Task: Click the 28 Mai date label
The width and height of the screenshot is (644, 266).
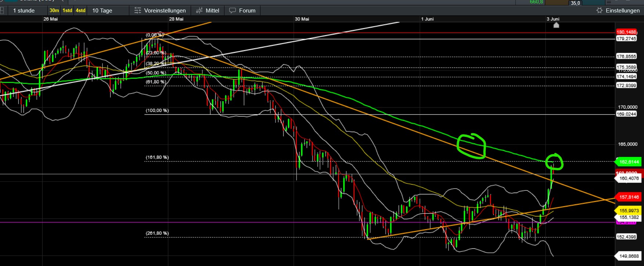Action: (176, 19)
